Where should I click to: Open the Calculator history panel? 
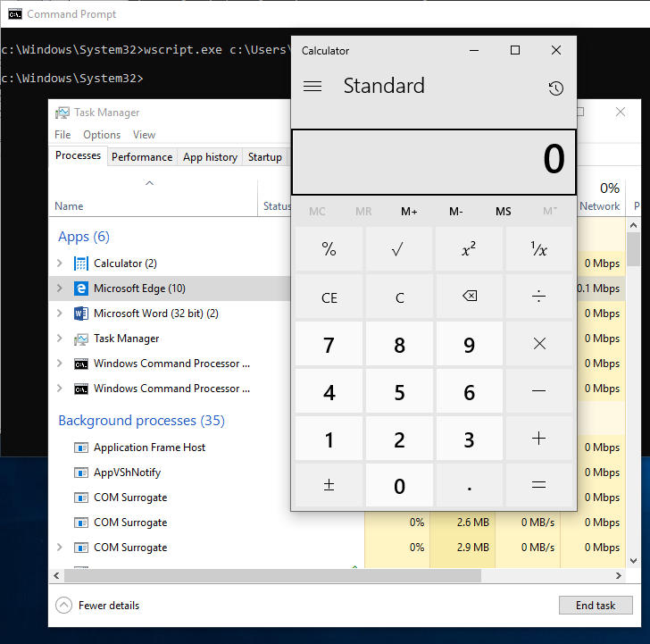click(x=556, y=88)
